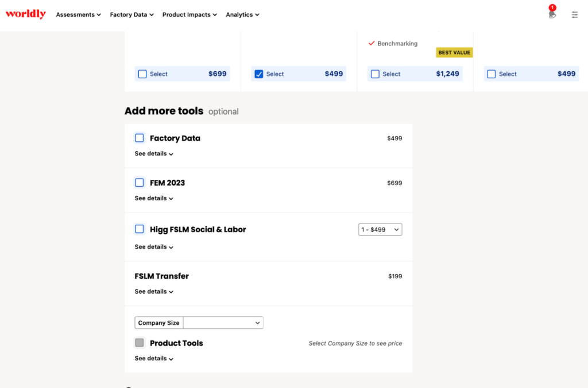Click 'Select Company Size to see price' note
This screenshot has height=388, width=588.
click(355, 343)
